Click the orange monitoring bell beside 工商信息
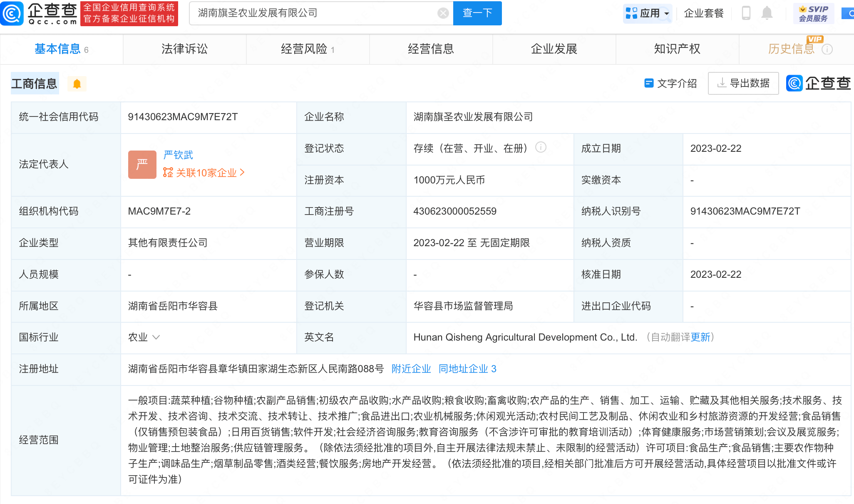 (x=77, y=84)
